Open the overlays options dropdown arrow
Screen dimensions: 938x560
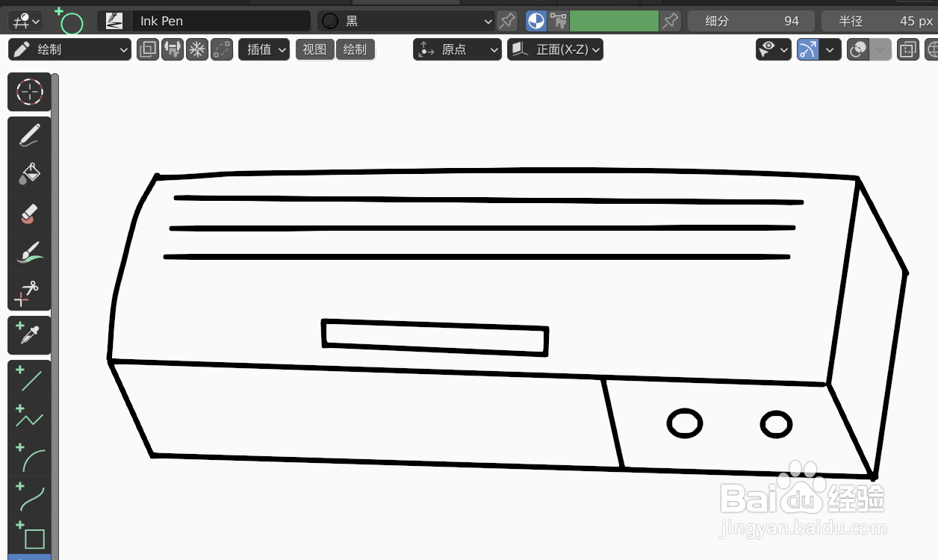coord(881,50)
